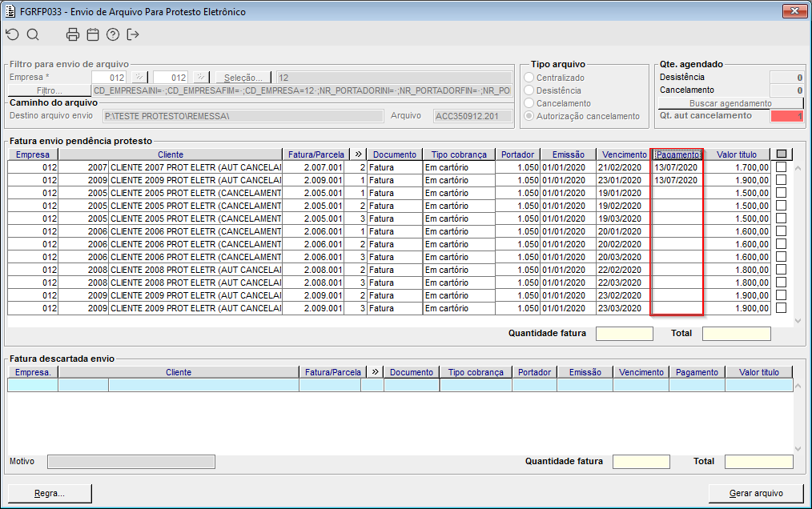Select the Autorização cancelamento radio option
This screenshot has width=812, height=509.
click(x=529, y=116)
